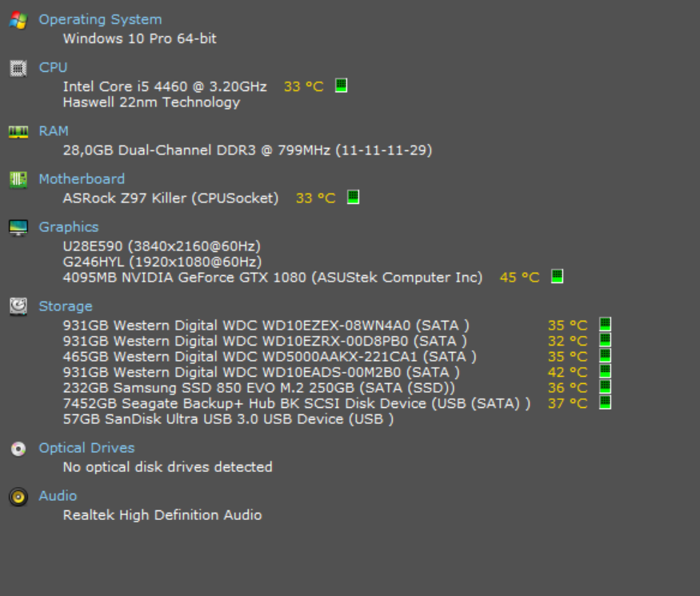Screen dimensions: 700x596
Task: Select the G246HYL (1920x1080@60Hz) monitor line
Action: click(162, 262)
